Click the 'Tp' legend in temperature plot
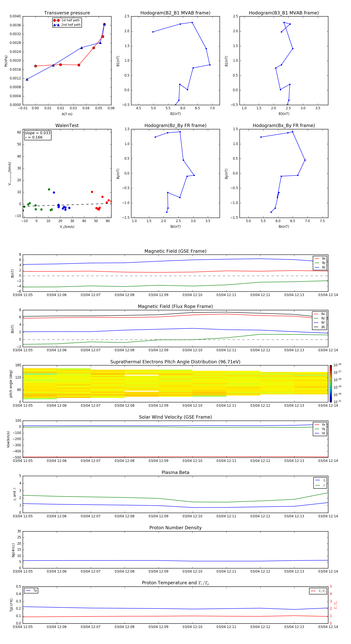351x644 pixels. (x=31, y=591)
